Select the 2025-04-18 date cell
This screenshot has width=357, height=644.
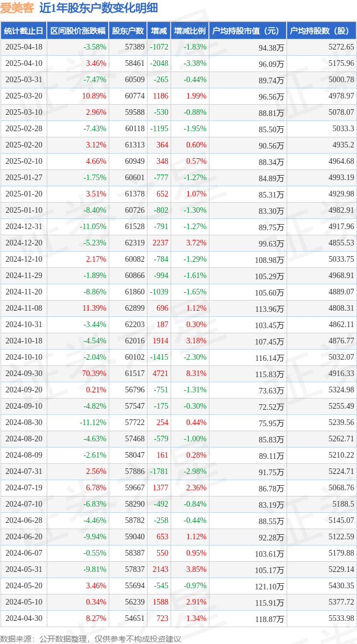coord(24,47)
